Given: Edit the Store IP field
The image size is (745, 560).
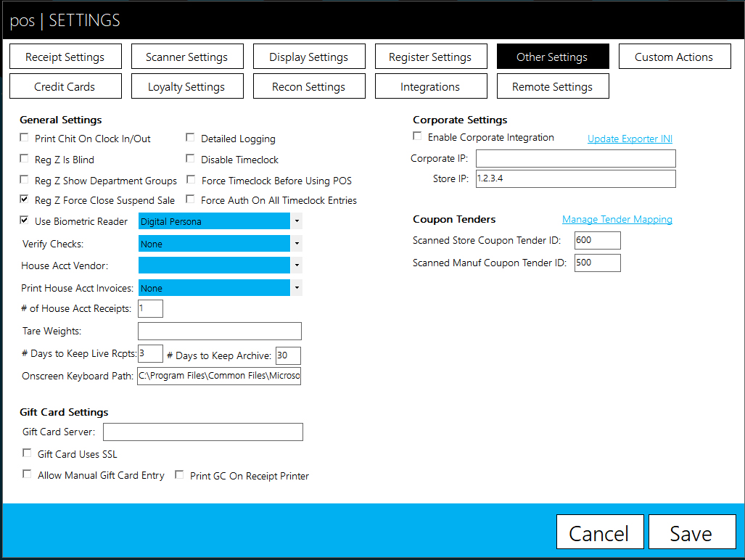Looking at the screenshot, I should coord(576,178).
